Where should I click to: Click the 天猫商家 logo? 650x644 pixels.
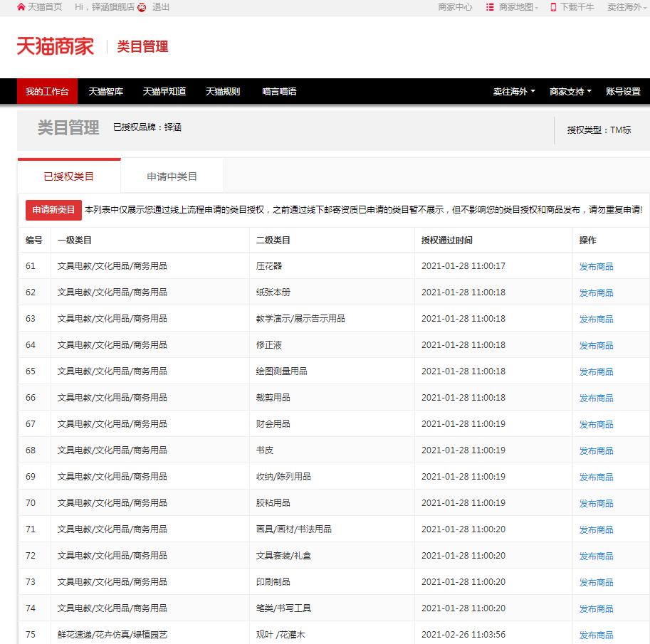pos(56,46)
